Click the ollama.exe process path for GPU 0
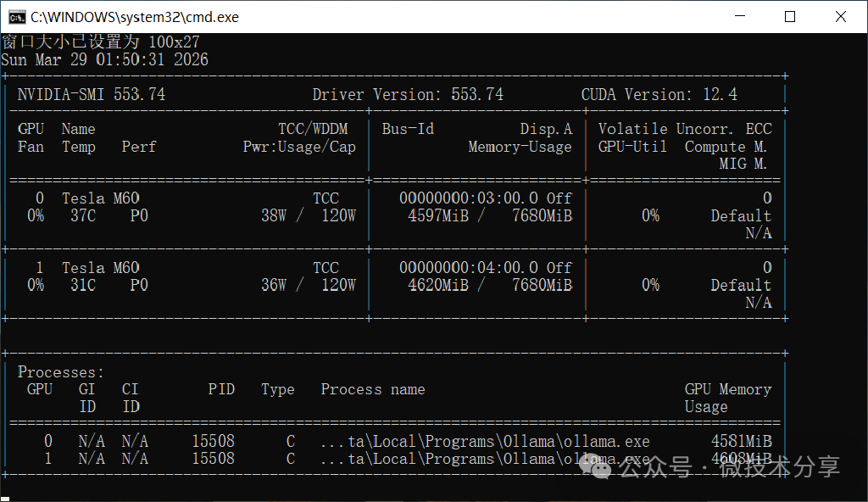Image resolution: width=868 pixels, height=502 pixels. [x=485, y=441]
